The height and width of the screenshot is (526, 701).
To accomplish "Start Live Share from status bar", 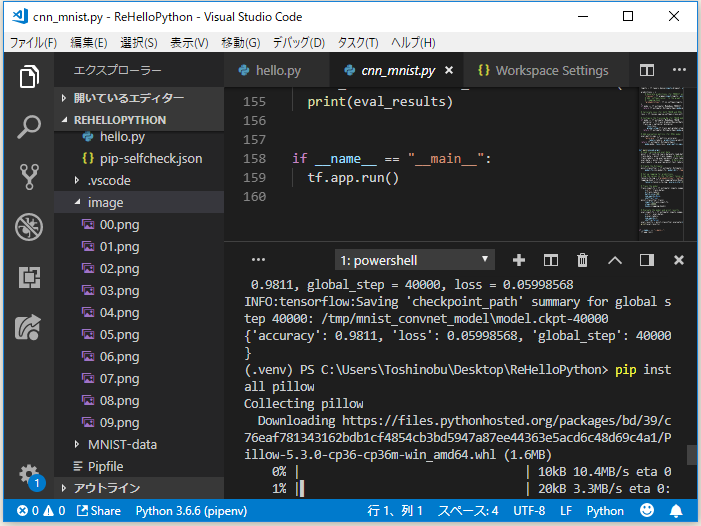I will coord(99,510).
